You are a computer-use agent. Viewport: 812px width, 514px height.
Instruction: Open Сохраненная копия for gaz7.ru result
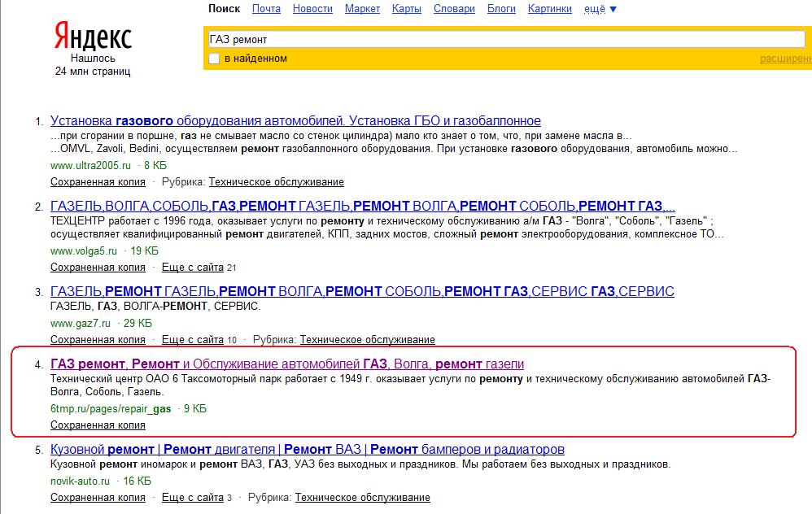98,340
